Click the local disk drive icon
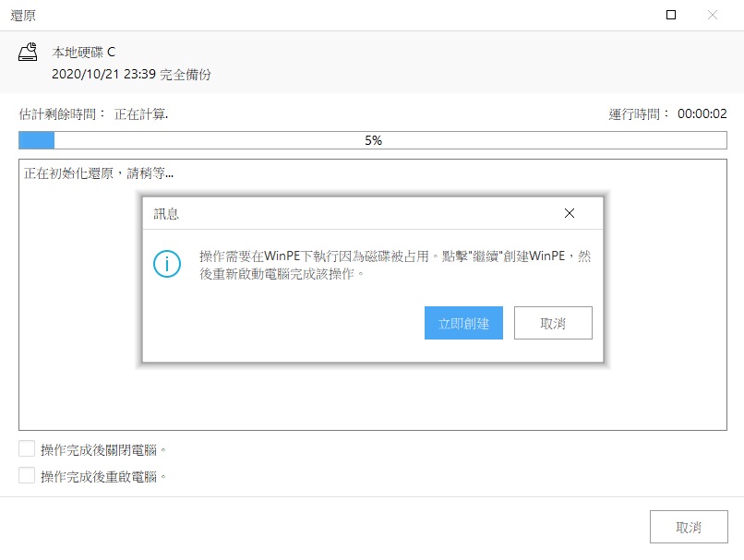The height and width of the screenshot is (560, 744). [x=28, y=52]
